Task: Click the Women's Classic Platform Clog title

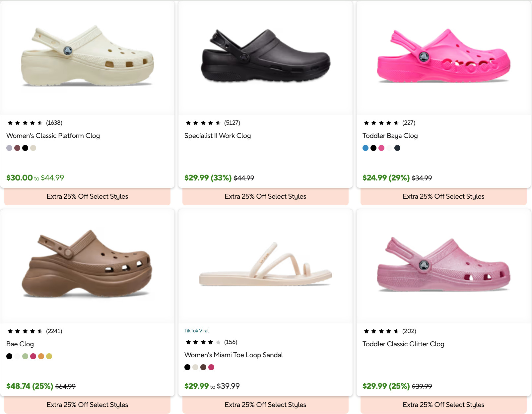Action: (x=53, y=136)
